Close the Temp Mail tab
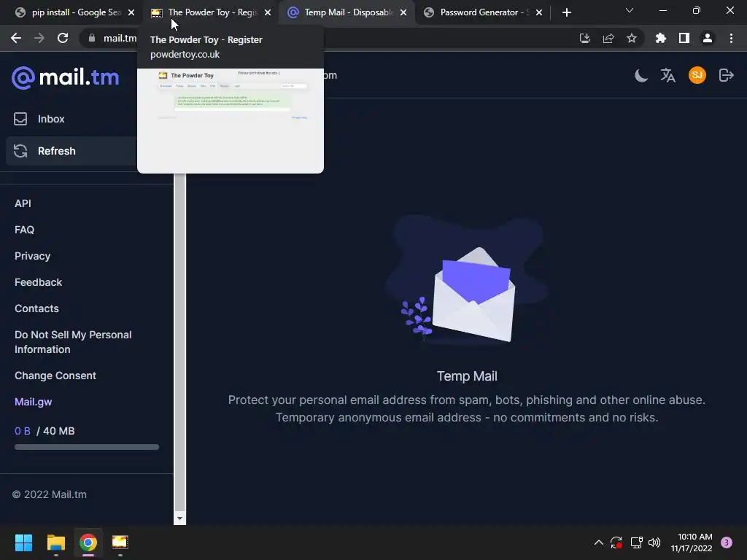This screenshot has width=747, height=560. [403, 12]
